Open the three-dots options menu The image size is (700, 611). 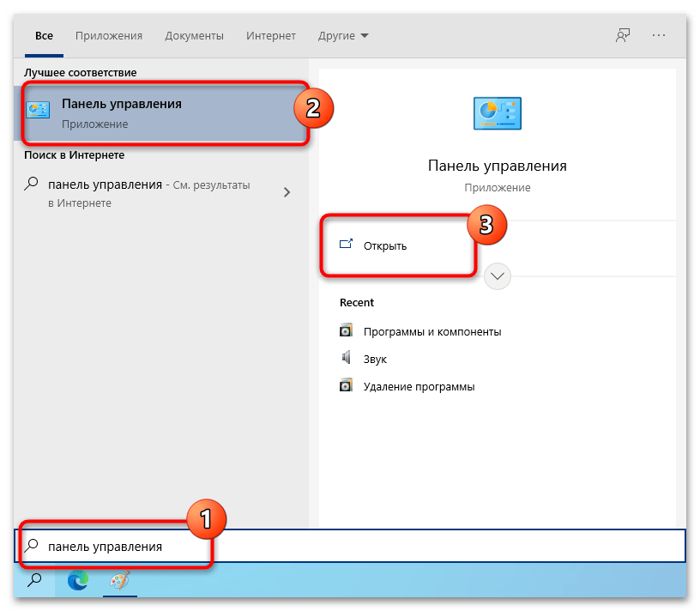[x=659, y=35]
